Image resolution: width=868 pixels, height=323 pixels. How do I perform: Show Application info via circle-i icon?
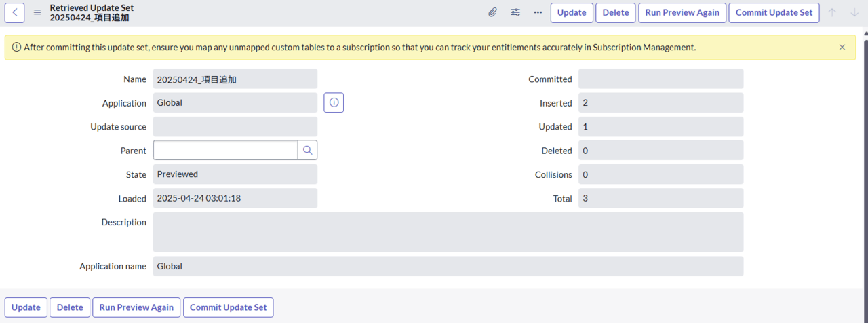tap(334, 103)
